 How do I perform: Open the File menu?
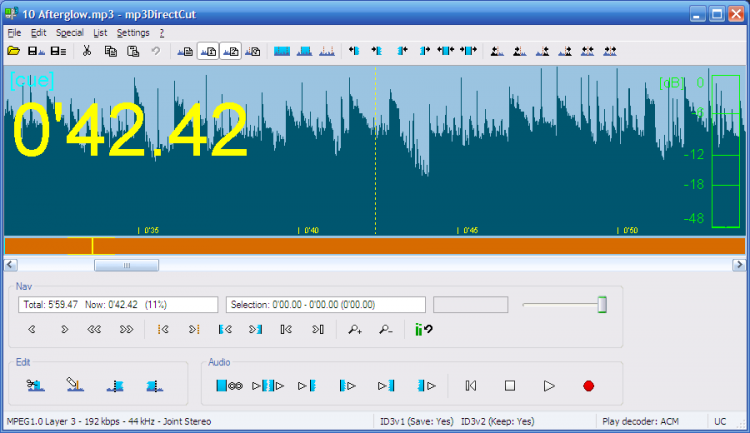tap(14, 32)
